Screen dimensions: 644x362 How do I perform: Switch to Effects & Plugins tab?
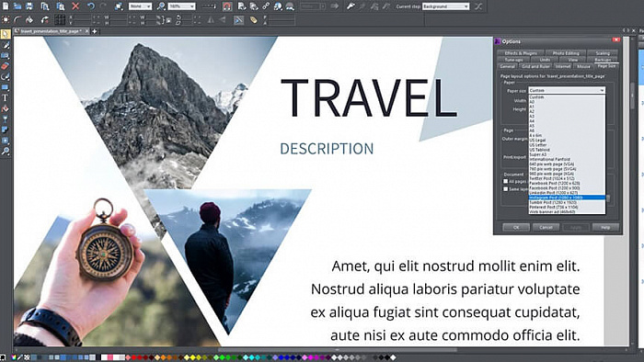[521, 53]
